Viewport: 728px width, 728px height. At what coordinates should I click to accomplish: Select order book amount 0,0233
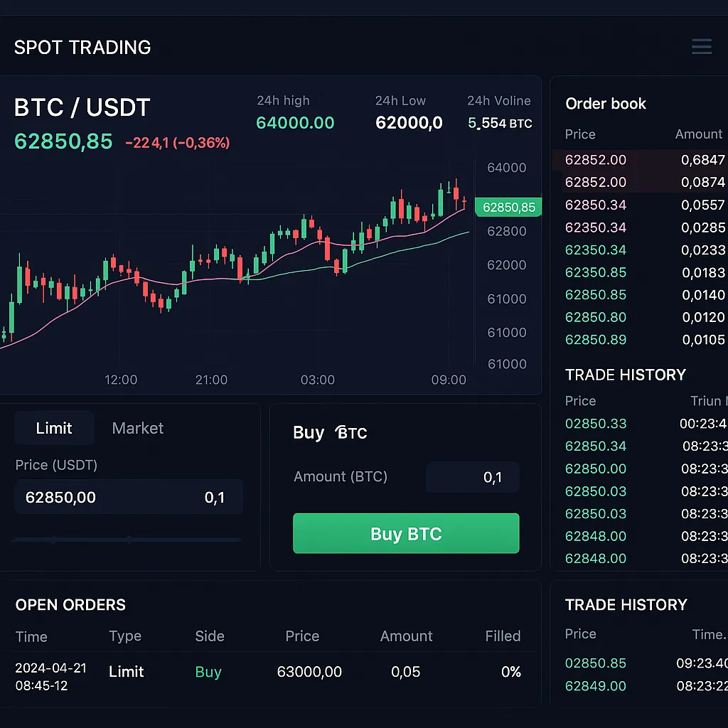702,250
